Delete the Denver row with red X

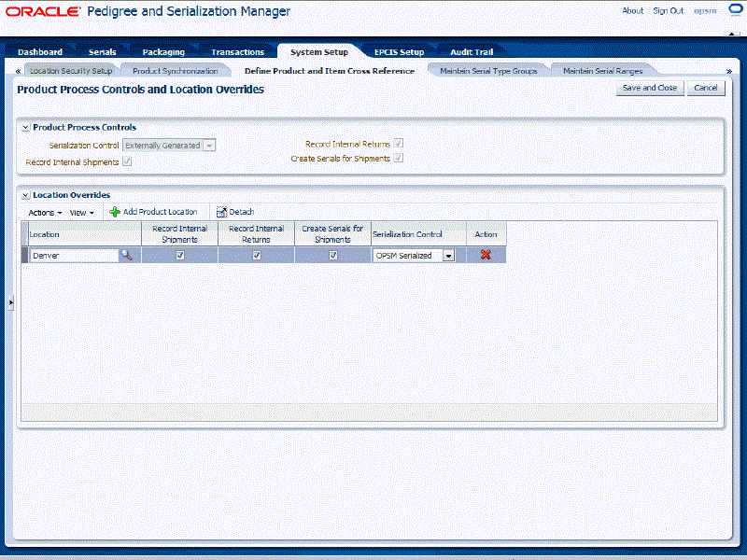click(x=486, y=255)
